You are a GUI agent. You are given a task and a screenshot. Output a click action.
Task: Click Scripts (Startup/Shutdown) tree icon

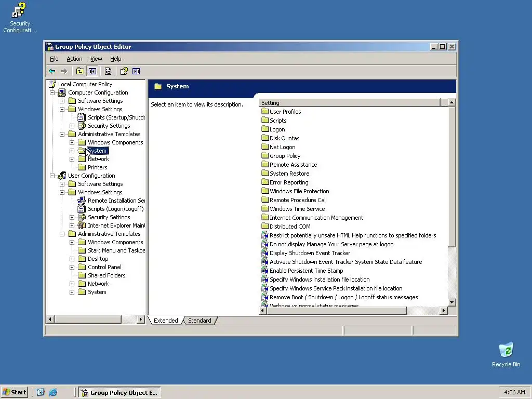(82, 117)
